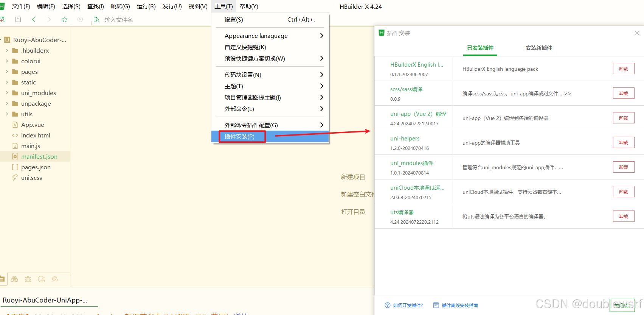Click the pages.json brackets icon
Image resolution: width=644 pixels, height=315 pixels.
[15, 167]
